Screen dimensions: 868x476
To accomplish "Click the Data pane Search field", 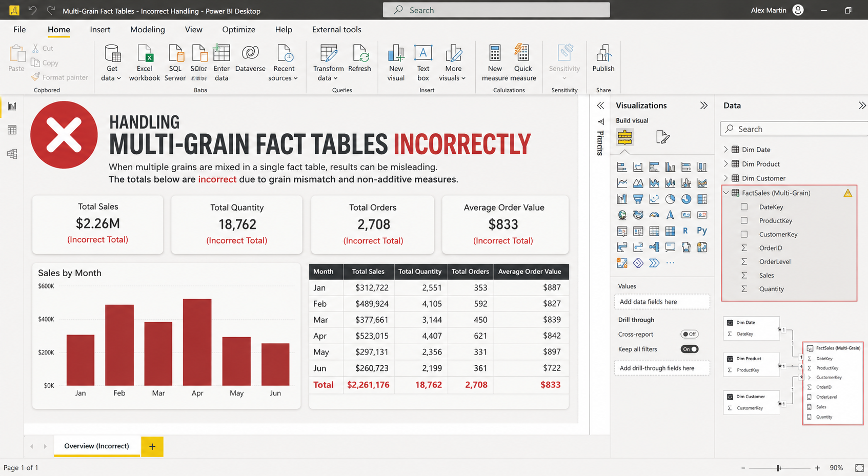I will [794, 129].
